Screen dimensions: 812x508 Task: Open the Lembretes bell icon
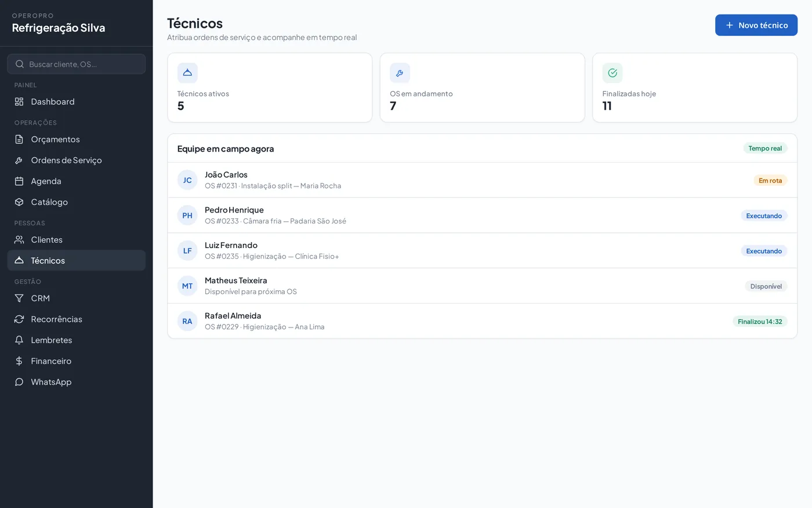click(19, 340)
